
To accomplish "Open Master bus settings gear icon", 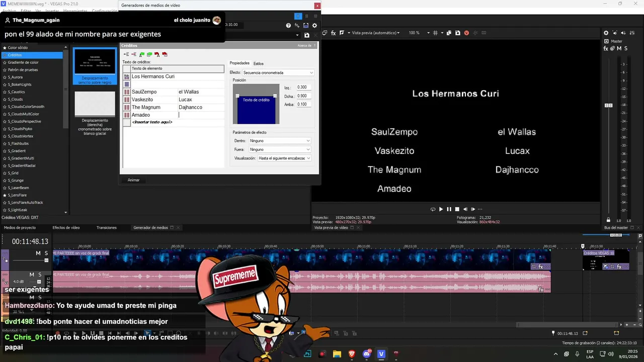I will click(x=606, y=33).
